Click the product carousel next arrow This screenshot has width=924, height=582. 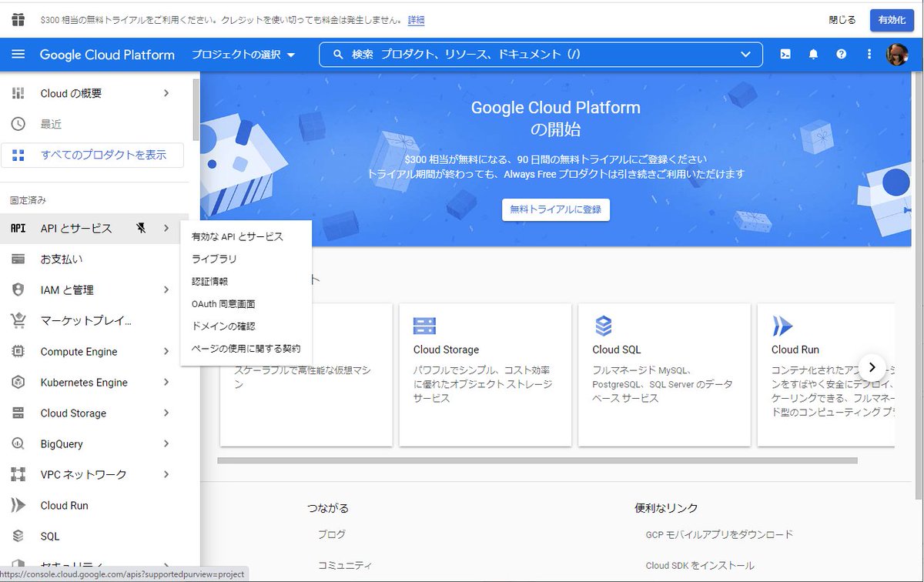click(872, 366)
